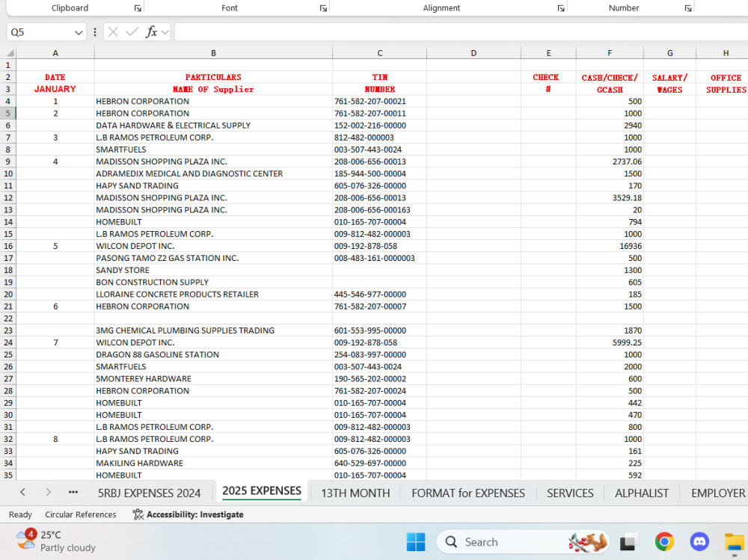
Task: Switch to 5RBJ EXPENSES 2024 sheet
Action: click(150, 493)
